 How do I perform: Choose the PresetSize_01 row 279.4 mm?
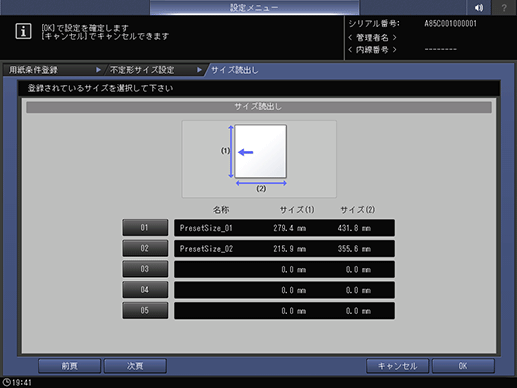[x=284, y=228]
